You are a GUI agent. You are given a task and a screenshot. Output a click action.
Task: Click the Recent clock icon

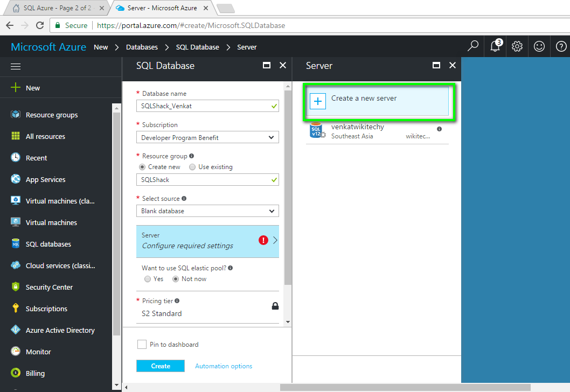click(x=16, y=157)
